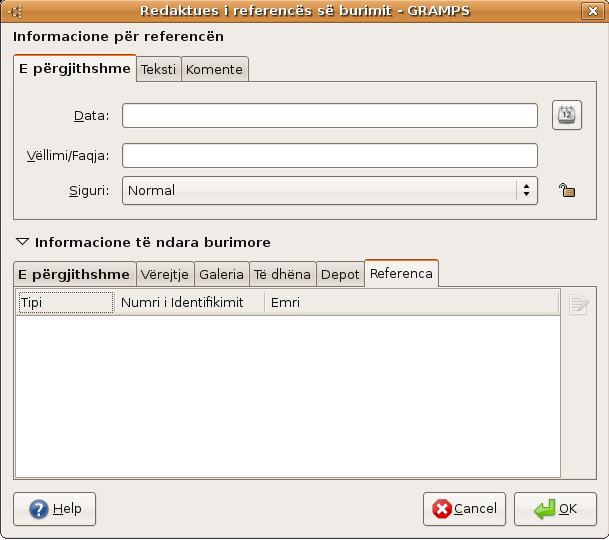Collapse the Informacione të ndara burimore section

tap(22, 242)
